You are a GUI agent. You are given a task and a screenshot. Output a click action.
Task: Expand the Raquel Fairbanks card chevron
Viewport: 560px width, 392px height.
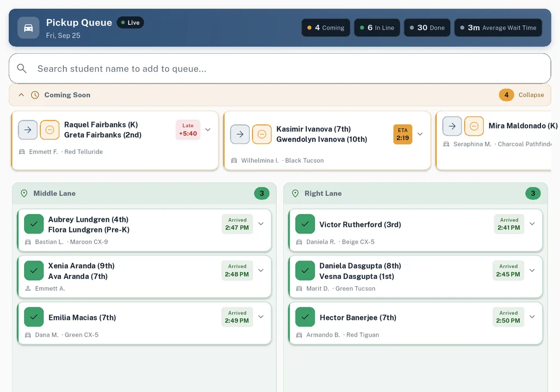[208, 129]
